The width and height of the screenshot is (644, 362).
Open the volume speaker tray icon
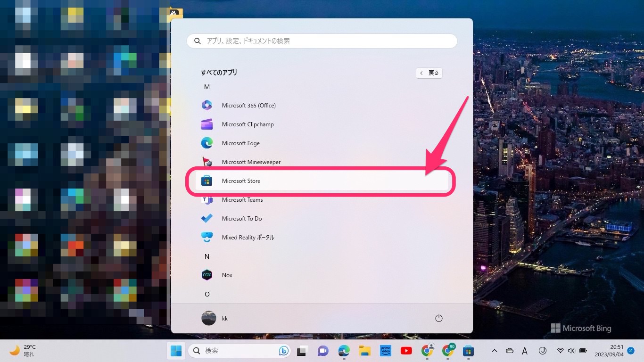pos(571,351)
